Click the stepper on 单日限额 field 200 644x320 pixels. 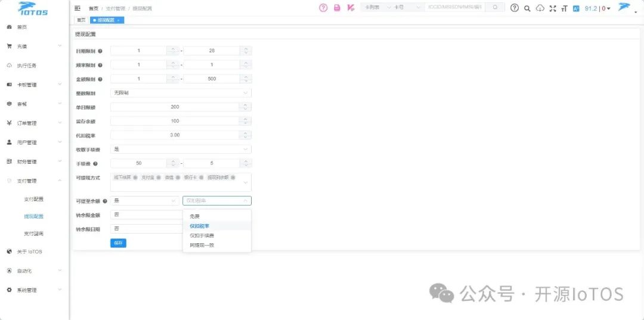246,107
